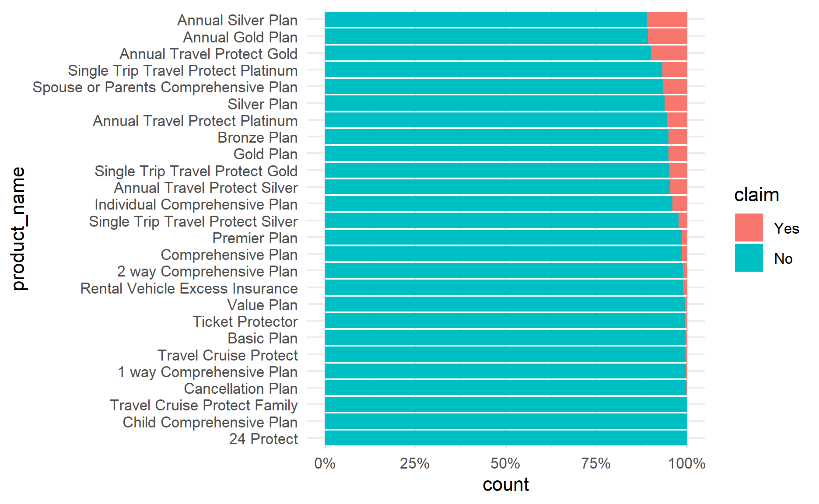Click the product_name y-axis title

click(x=18, y=229)
